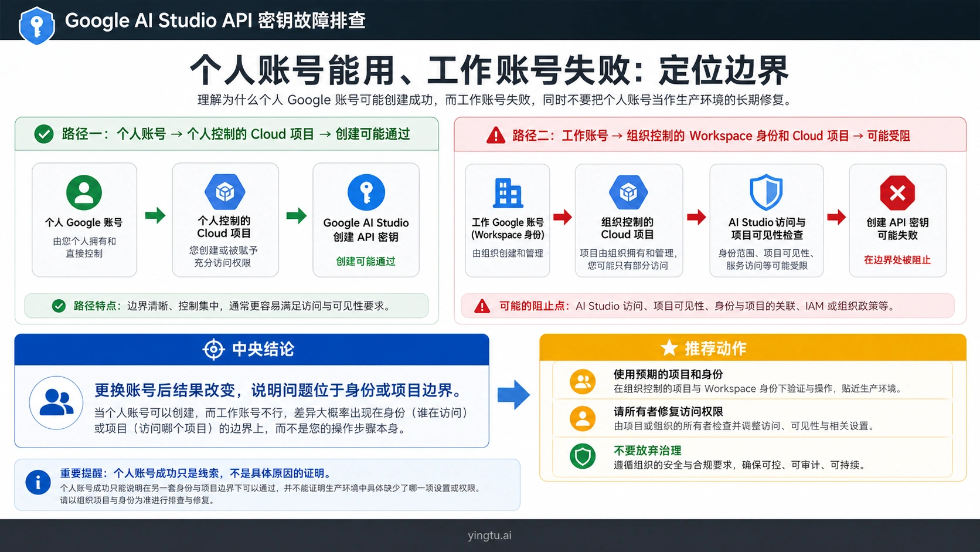This screenshot has width=980, height=552.
Task: Click the 路径一 green header banner text
Action: 236,134
